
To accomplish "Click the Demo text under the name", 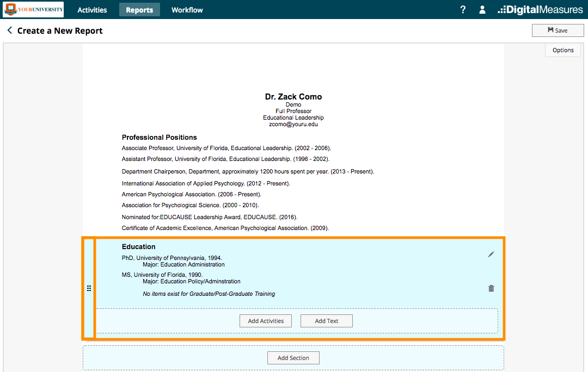I will click(293, 105).
